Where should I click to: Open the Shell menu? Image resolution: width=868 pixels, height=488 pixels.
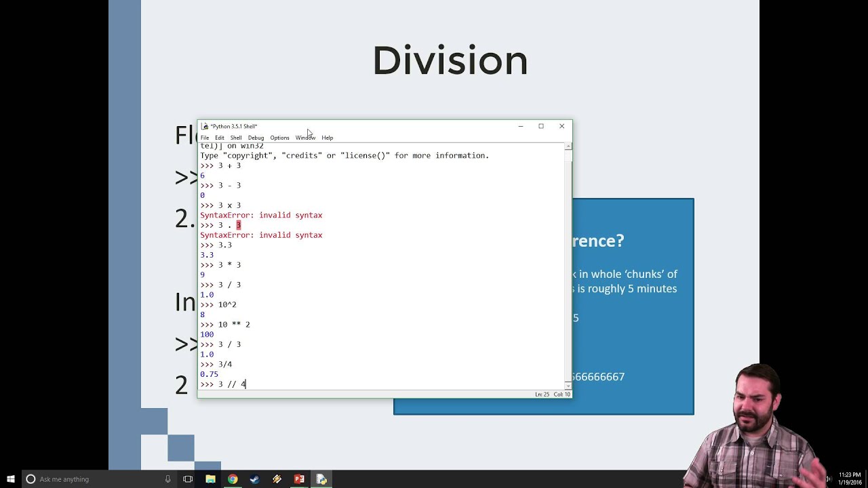[x=236, y=138]
